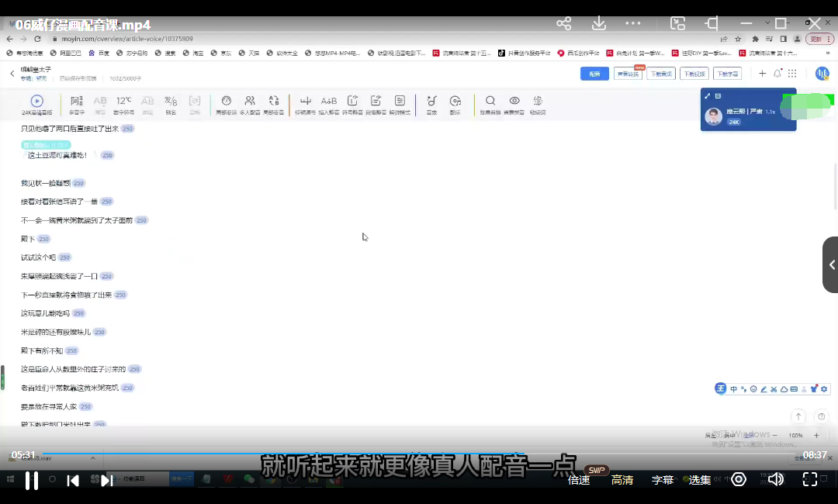The height and width of the screenshot is (504, 838).
Task: Select the 数字符号 number symbol tool
Action: coord(123,105)
